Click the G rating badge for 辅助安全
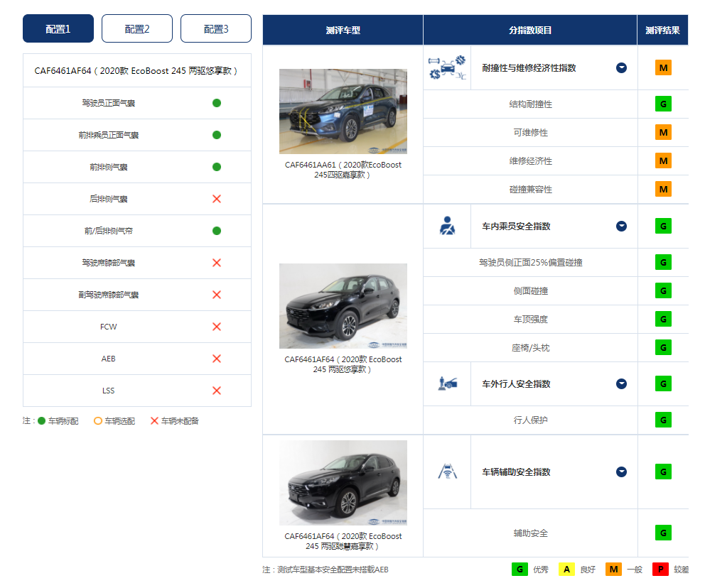The image size is (705, 588). (x=663, y=533)
